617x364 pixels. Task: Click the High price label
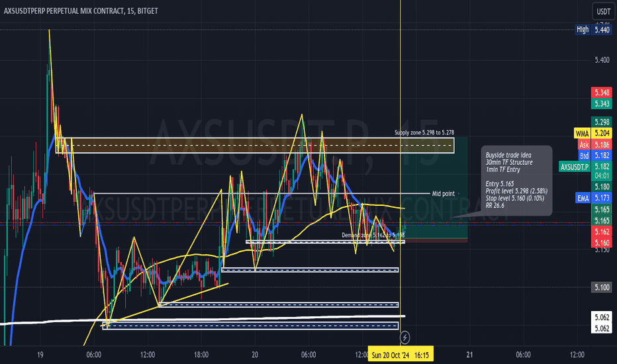point(583,30)
